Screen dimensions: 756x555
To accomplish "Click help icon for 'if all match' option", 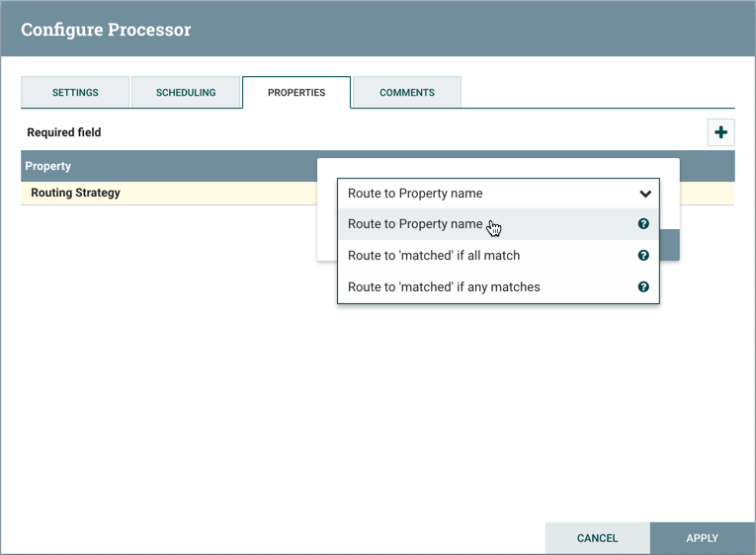I will (x=643, y=256).
